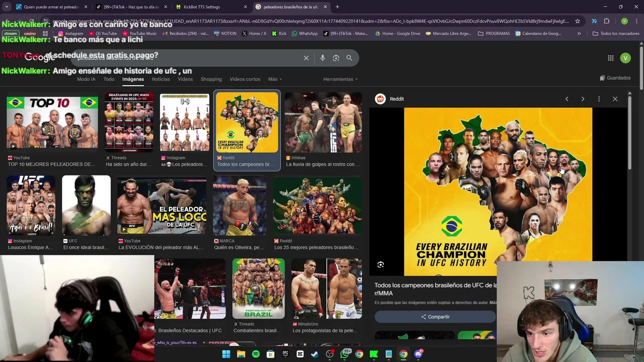Screen dimensions: 644x362
Task: Select the Imágenes tab
Action: click(x=133, y=79)
